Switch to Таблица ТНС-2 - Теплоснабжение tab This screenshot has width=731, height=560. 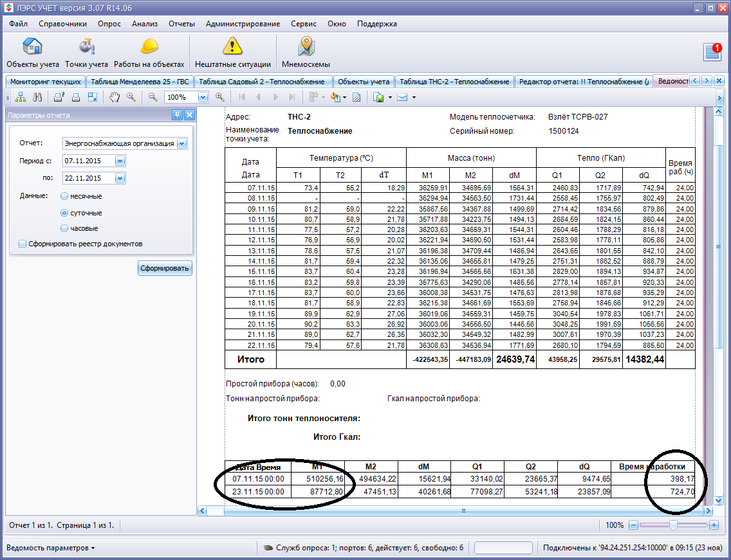(454, 82)
